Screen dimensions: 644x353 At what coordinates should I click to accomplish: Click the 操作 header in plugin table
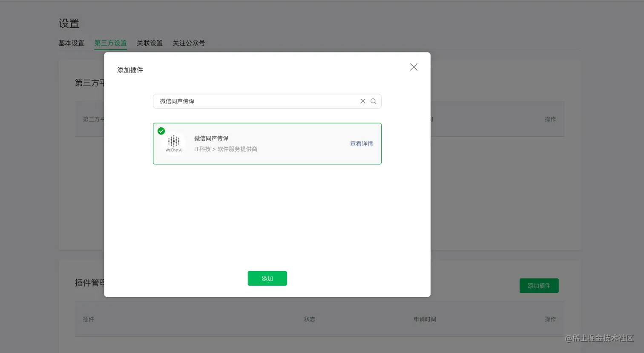click(x=550, y=319)
